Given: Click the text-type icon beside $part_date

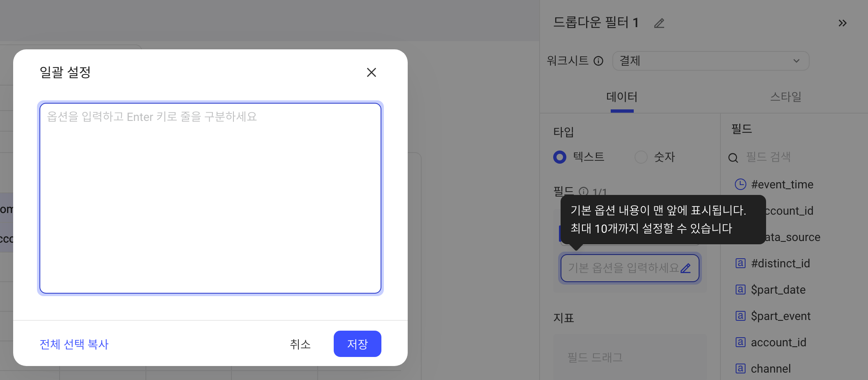Looking at the screenshot, I should [740, 289].
